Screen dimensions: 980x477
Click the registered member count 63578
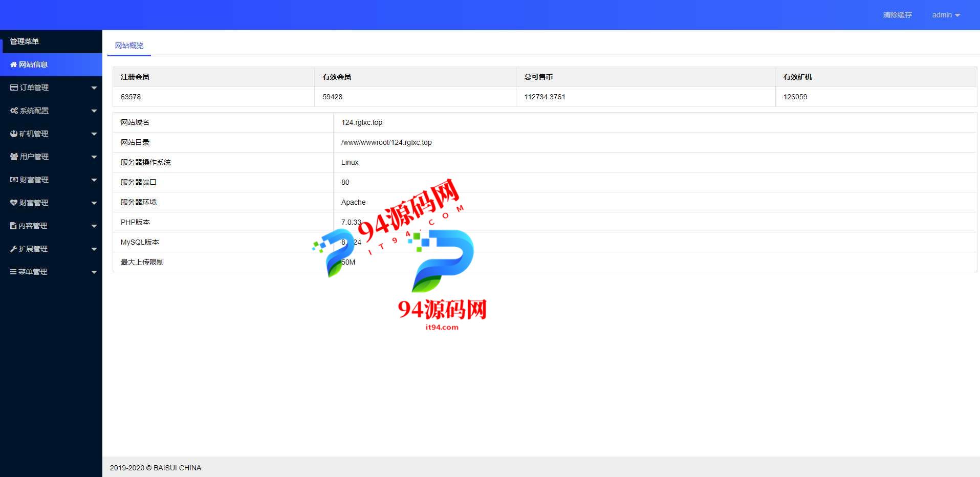pyautogui.click(x=130, y=97)
